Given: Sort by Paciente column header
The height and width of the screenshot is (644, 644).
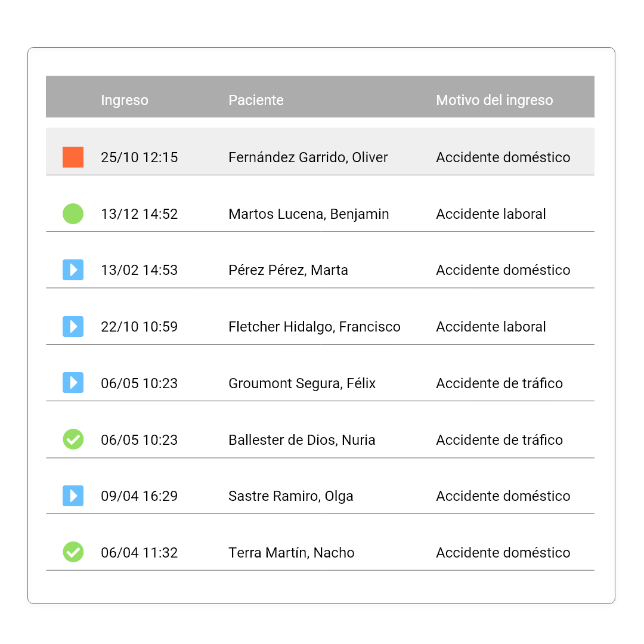Looking at the screenshot, I should point(256,100).
